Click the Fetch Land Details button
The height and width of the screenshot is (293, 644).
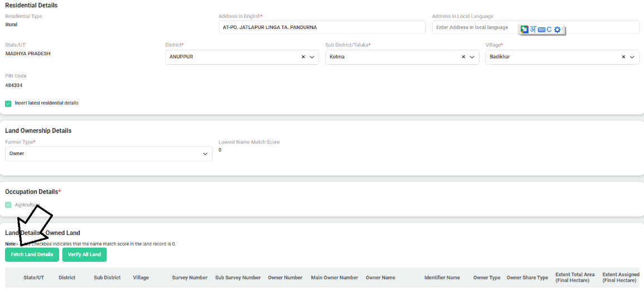32,254
